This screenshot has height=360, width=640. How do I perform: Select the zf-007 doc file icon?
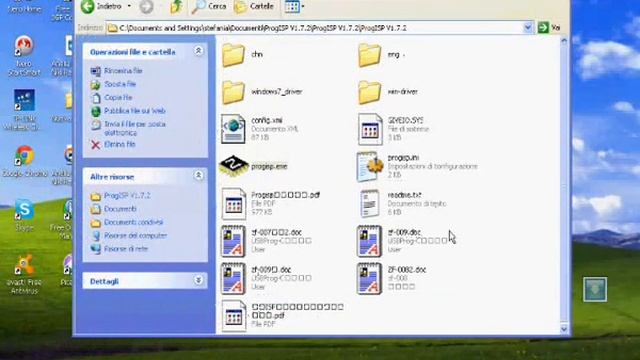(x=233, y=241)
